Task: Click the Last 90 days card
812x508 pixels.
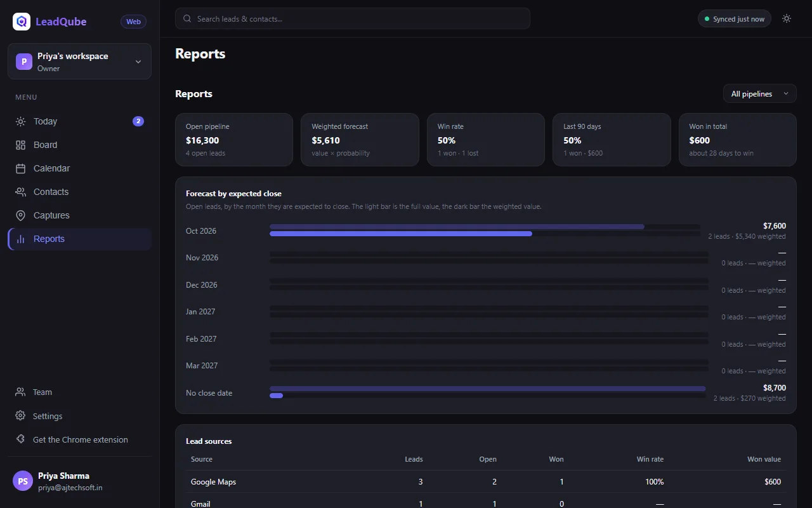Action: pyautogui.click(x=612, y=140)
